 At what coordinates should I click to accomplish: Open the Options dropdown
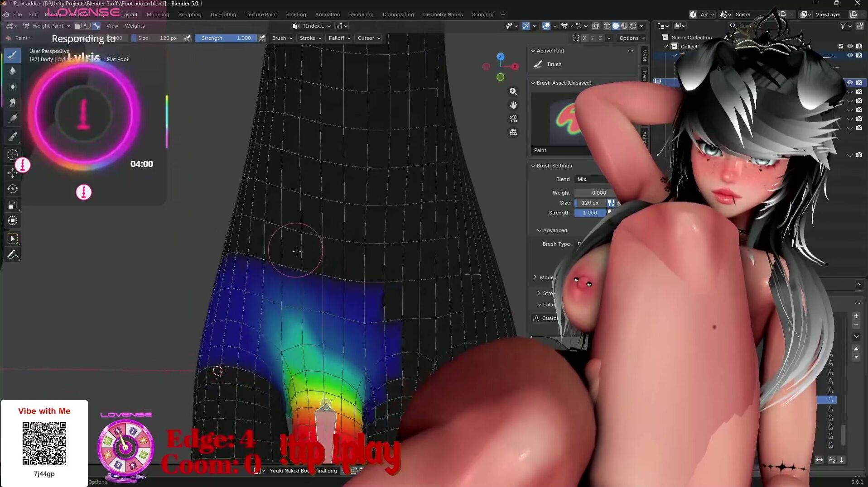[632, 38]
